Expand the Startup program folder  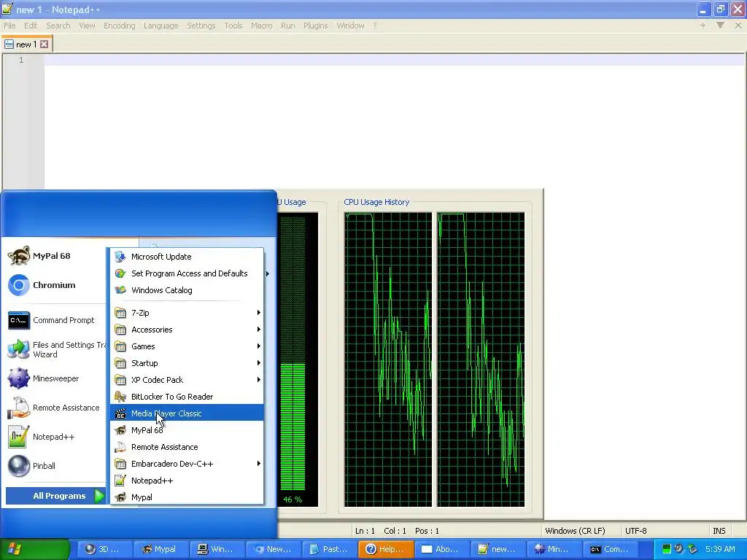coord(187,363)
